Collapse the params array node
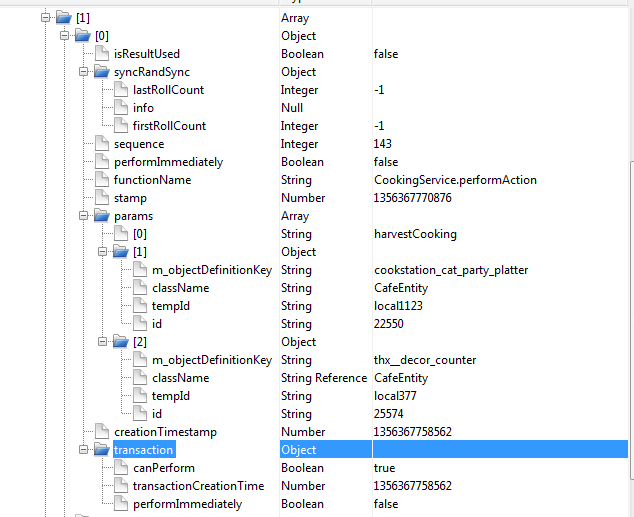634x517 pixels. click(x=84, y=216)
